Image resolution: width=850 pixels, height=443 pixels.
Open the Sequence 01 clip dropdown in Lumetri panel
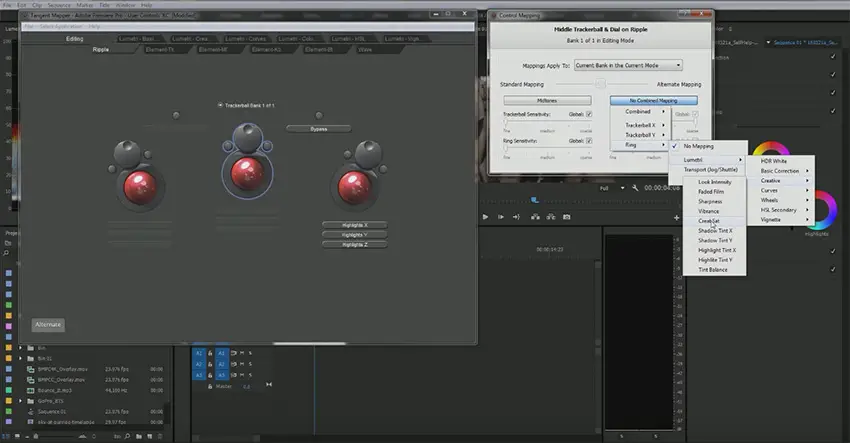(768, 42)
